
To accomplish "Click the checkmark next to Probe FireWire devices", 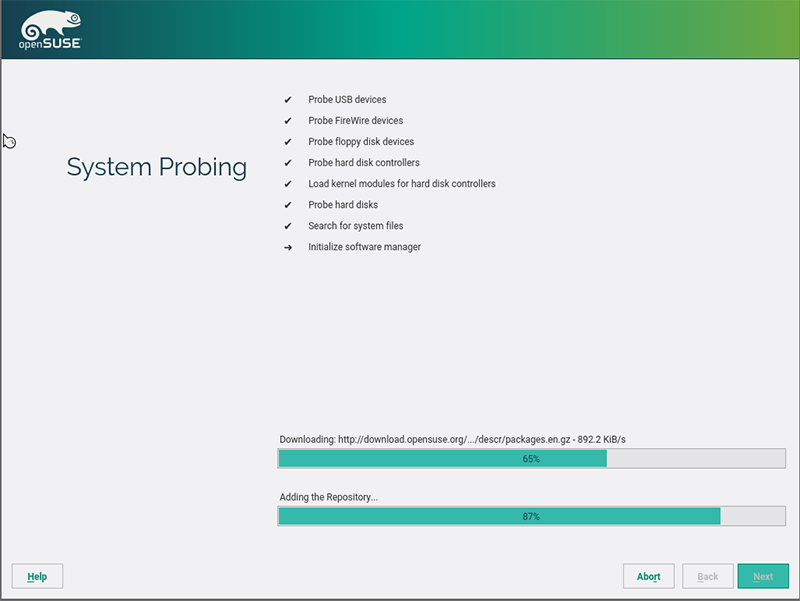I will pos(288,121).
